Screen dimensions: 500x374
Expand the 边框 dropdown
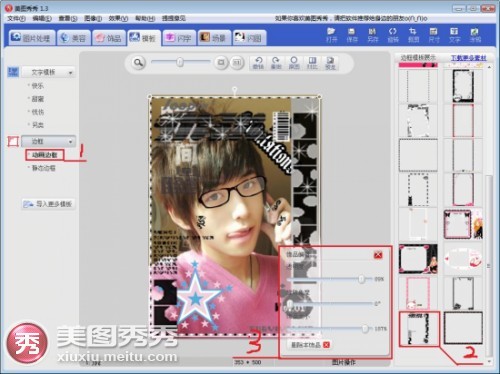(x=49, y=141)
